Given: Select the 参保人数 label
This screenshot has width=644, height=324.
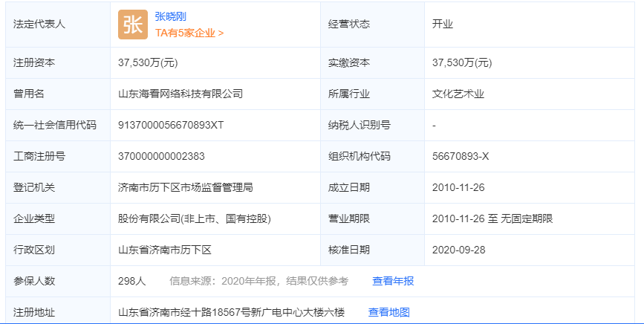Looking at the screenshot, I should pos(34,281).
